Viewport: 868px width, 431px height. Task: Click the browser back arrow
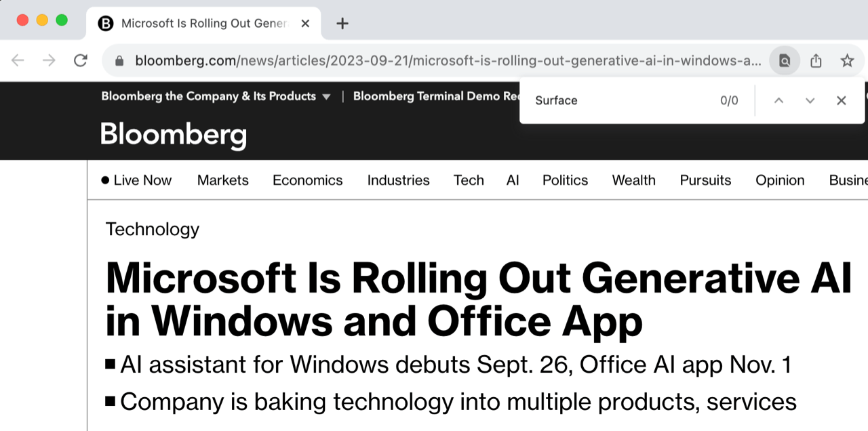click(18, 60)
